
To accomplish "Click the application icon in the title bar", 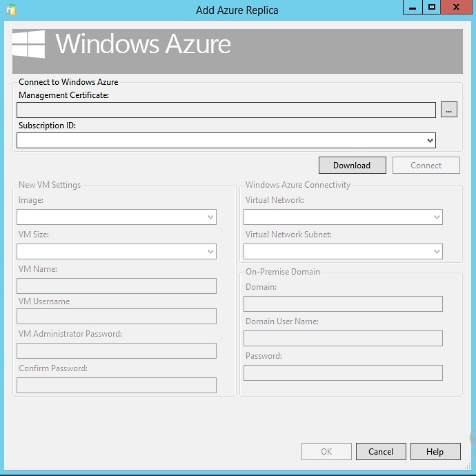I will (x=12, y=10).
